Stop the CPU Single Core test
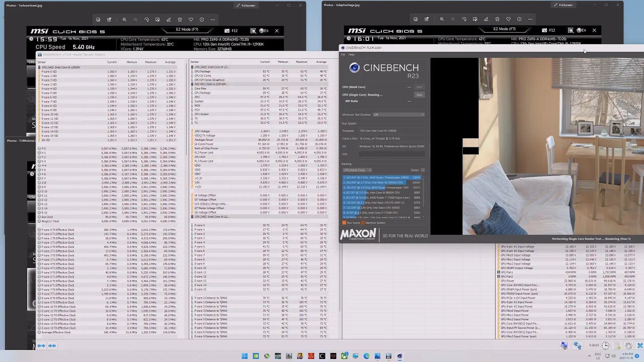Screen dimensions: 644x362 pyautogui.click(x=419, y=95)
